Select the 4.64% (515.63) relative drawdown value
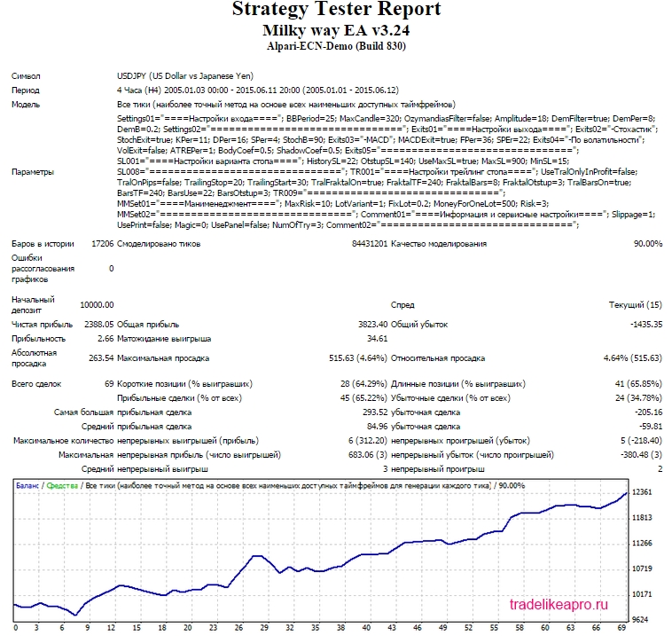 pos(633,358)
